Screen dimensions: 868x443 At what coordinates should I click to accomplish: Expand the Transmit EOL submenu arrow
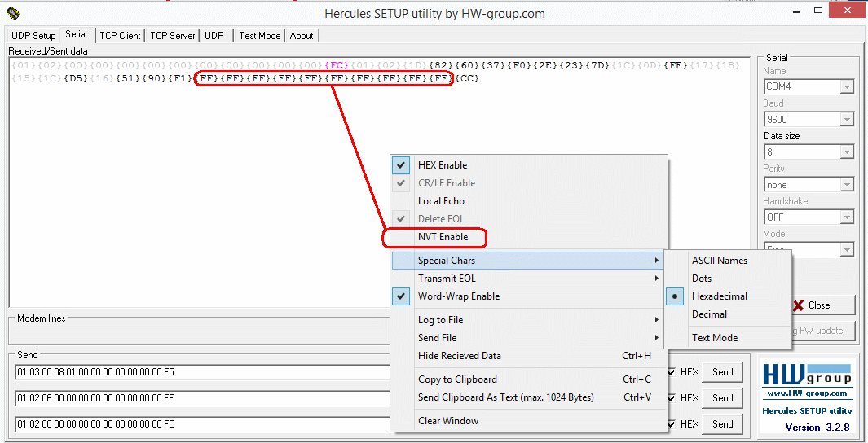(656, 279)
